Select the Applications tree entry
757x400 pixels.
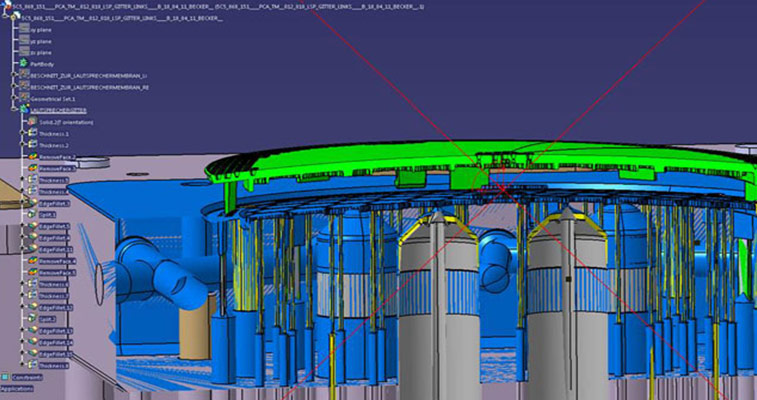point(17,389)
